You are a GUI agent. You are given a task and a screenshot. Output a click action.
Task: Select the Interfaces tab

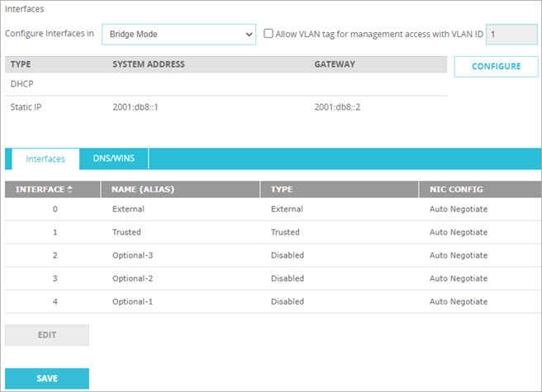click(x=45, y=158)
